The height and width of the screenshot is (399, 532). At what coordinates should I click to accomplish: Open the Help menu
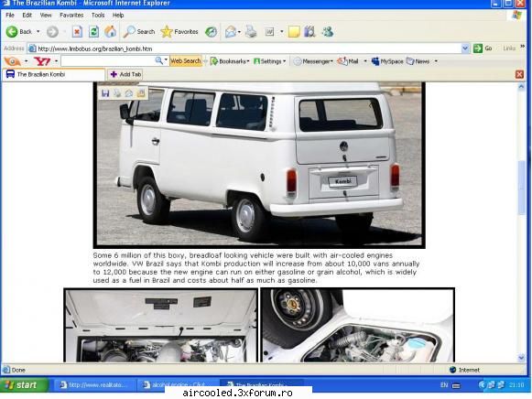118,16
